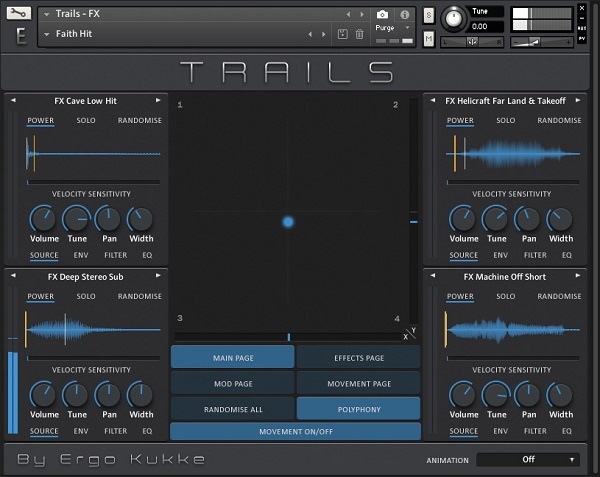The height and width of the screenshot is (477, 600).
Task: Next sample arrow for FX Cave Low Hit
Action: [158, 100]
